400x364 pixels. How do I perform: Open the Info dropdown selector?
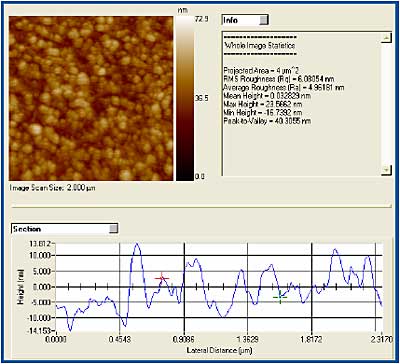(x=245, y=20)
